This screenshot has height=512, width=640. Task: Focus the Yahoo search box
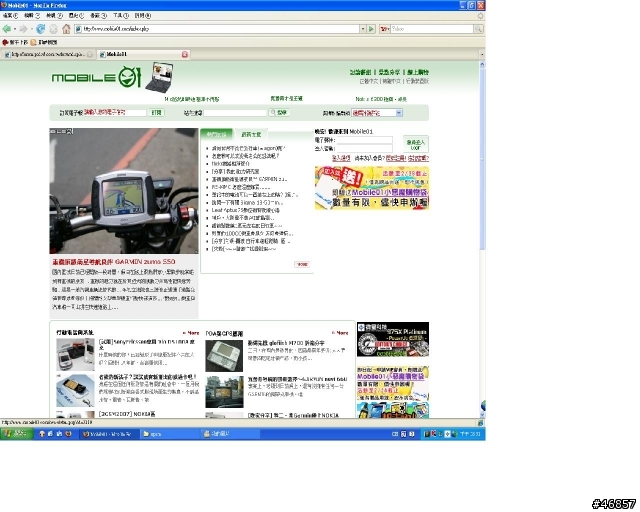432,29
